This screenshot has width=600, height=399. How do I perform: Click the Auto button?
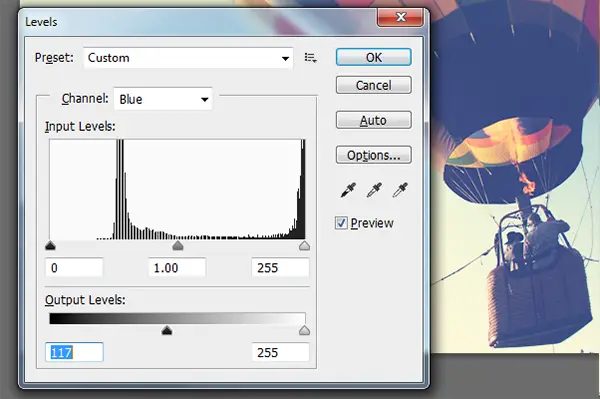[x=373, y=120]
